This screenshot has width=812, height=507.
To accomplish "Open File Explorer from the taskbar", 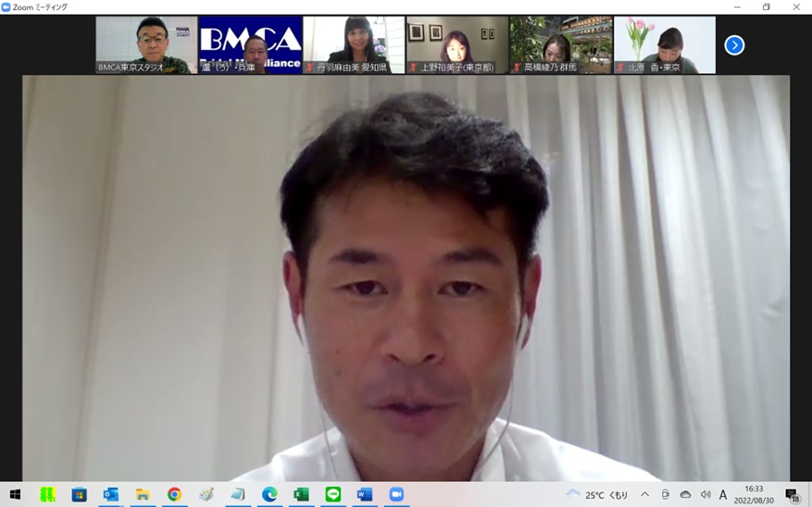I will [143, 495].
